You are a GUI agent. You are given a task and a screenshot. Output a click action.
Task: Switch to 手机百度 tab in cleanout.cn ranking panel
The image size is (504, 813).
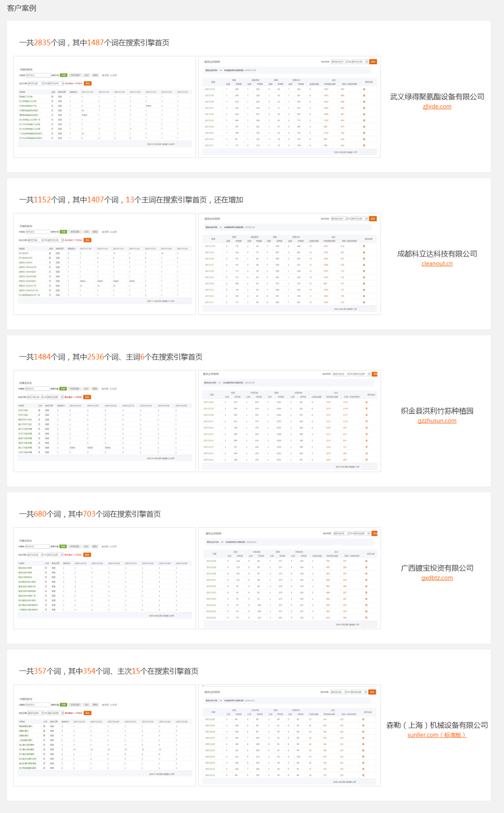[x=75, y=232]
